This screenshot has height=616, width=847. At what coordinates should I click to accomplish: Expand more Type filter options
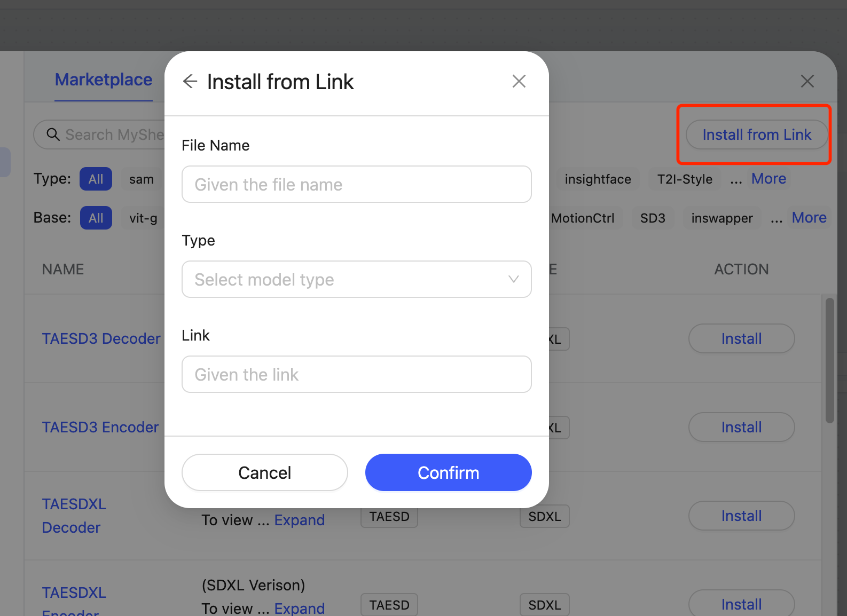[x=768, y=178]
